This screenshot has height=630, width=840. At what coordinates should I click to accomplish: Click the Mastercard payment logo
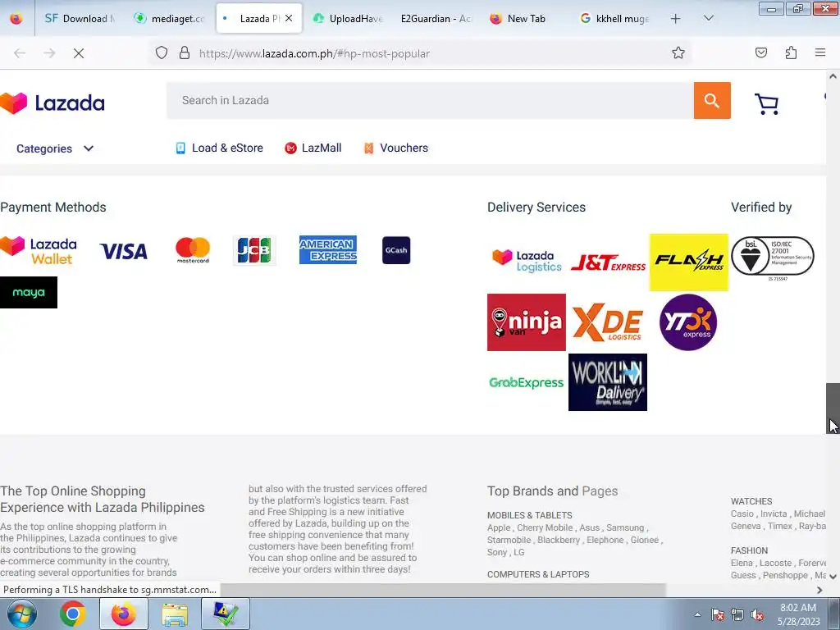click(x=193, y=250)
